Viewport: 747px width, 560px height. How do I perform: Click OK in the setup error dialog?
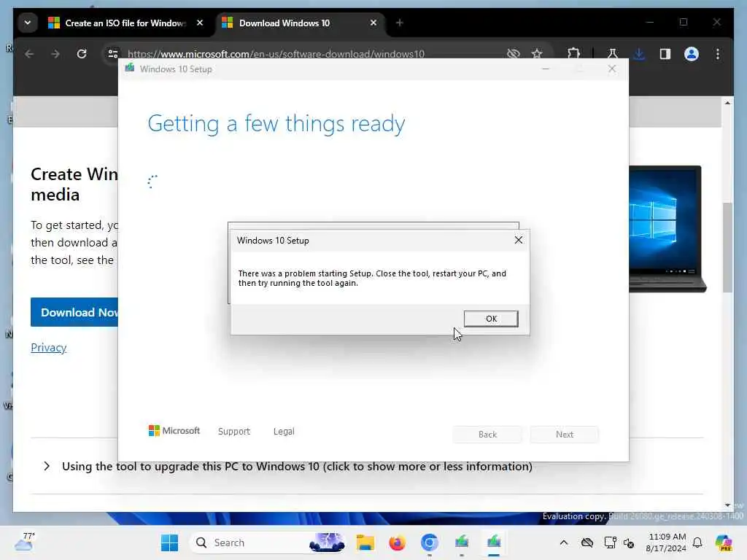pyautogui.click(x=491, y=319)
